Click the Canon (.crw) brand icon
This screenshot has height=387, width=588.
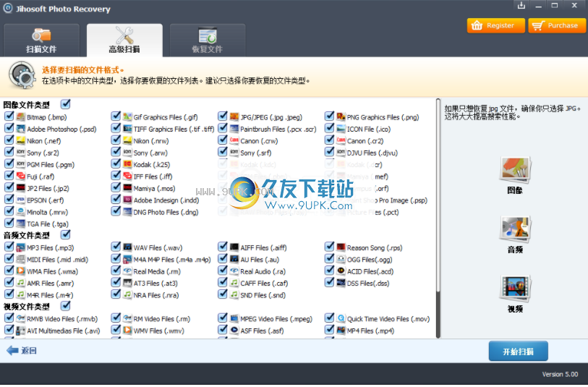tap(234, 140)
